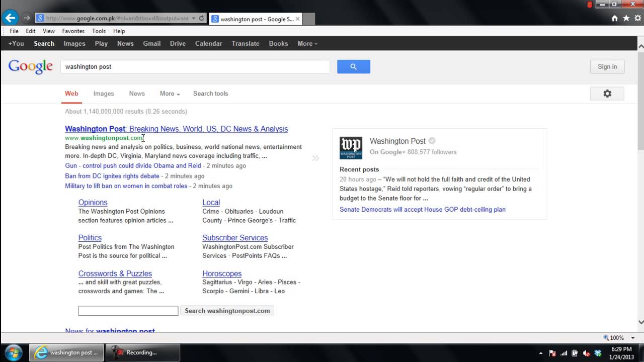644x362 pixels.
Task: Click the taskbar clock showing 6:29 PM
Action: click(x=621, y=353)
